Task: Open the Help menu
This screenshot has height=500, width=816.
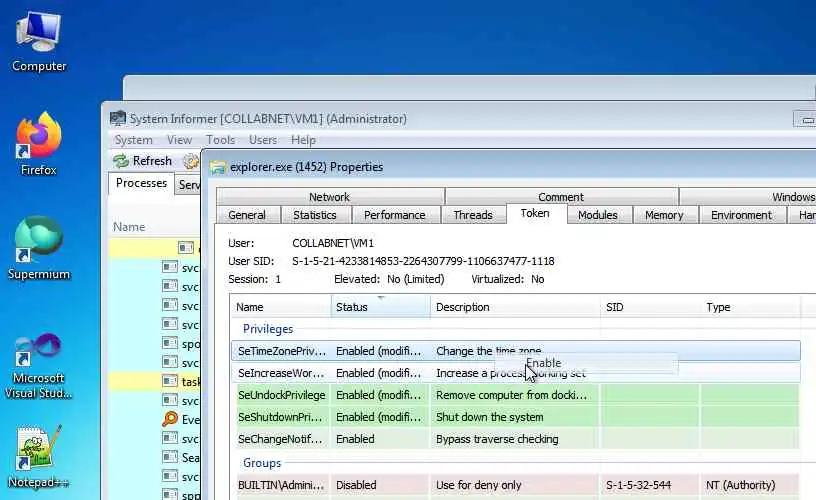Action: click(x=303, y=140)
